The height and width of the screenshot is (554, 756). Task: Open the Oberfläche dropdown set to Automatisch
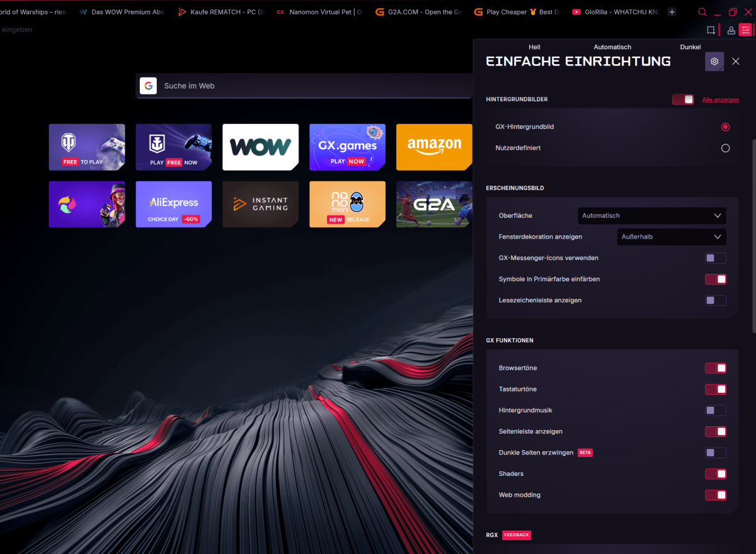pyautogui.click(x=651, y=215)
